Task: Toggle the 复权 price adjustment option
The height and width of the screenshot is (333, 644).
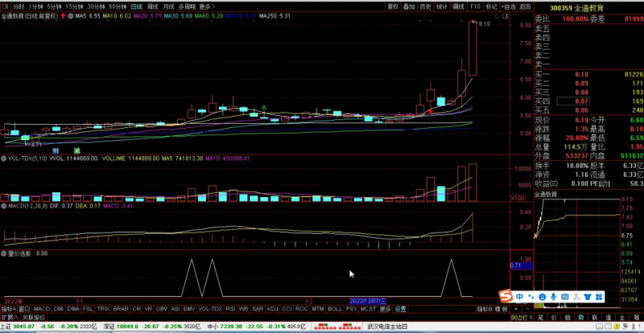Action: click(x=392, y=6)
